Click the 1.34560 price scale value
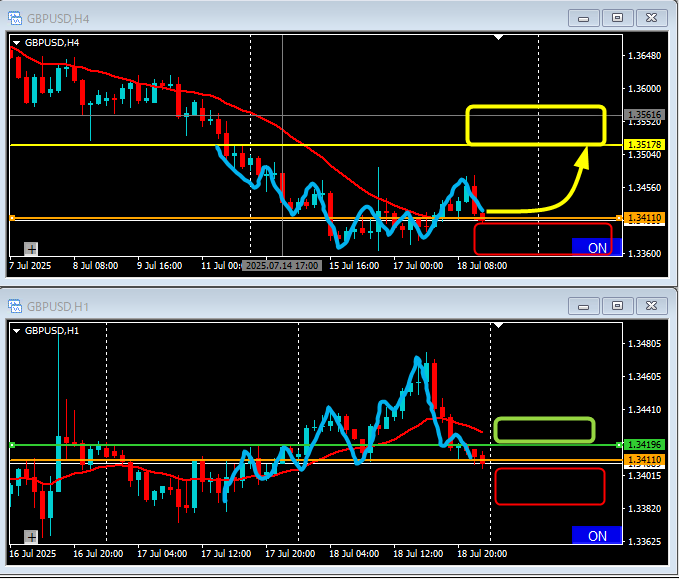 click(644, 188)
